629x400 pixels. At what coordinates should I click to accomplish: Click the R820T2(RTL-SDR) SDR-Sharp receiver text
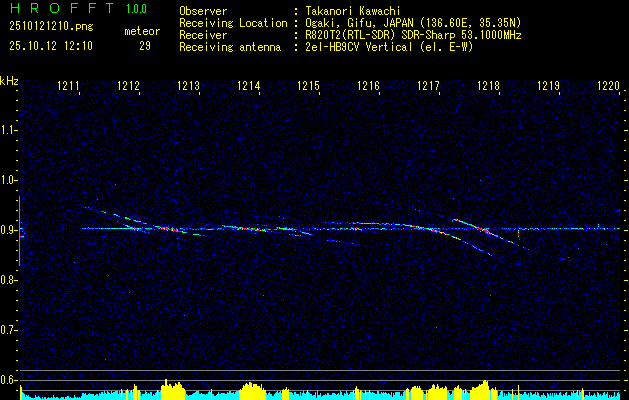(x=413, y=35)
